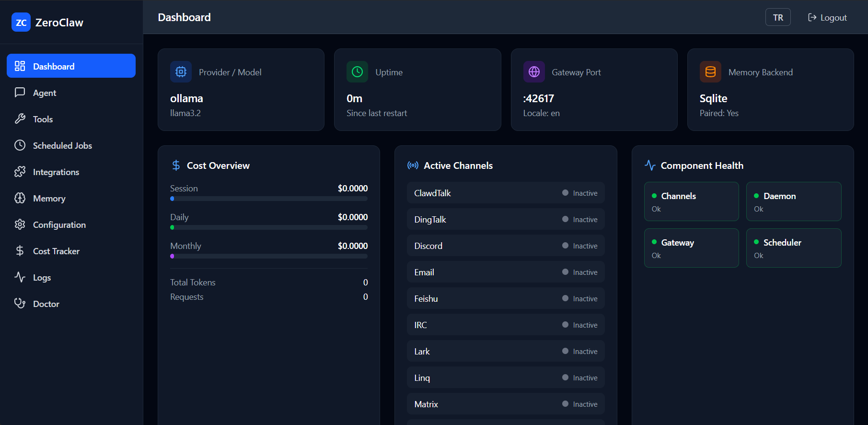Click the ZeroClaw ZC logo icon
The width and height of the screenshot is (868, 425).
(x=21, y=22)
